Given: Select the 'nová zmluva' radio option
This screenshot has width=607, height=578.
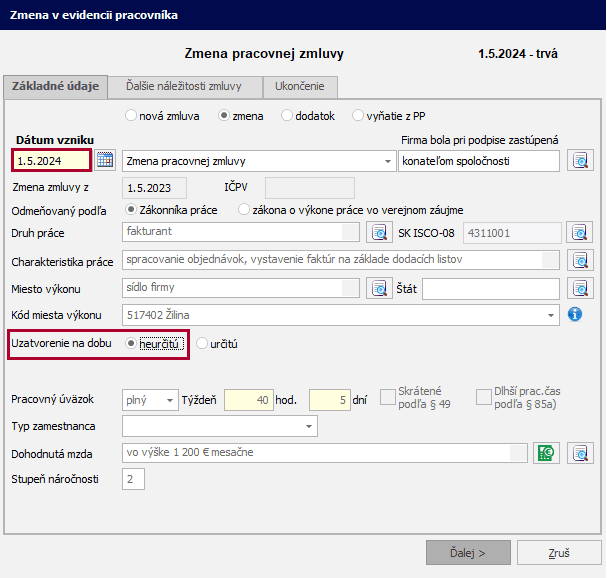Looking at the screenshot, I should pos(130,115).
